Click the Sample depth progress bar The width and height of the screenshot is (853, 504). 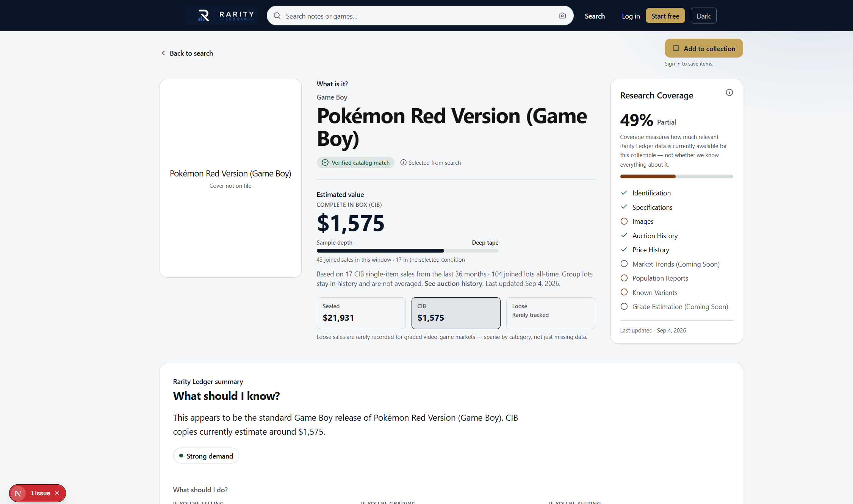pos(407,251)
